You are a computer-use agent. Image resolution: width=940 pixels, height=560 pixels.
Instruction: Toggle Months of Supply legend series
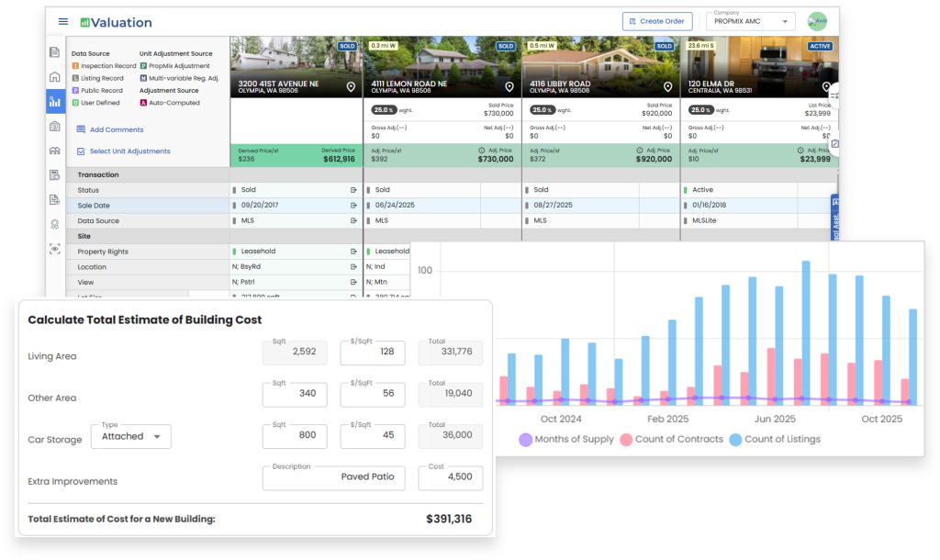(x=526, y=440)
